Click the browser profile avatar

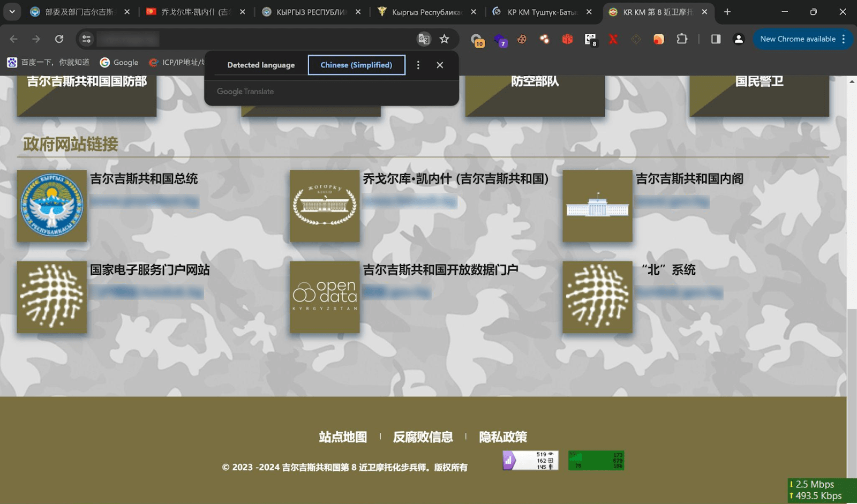coord(739,39)
